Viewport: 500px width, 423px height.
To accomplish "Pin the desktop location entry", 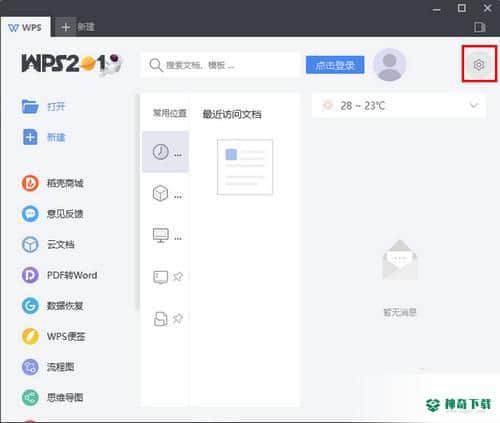I will [178, 277].
